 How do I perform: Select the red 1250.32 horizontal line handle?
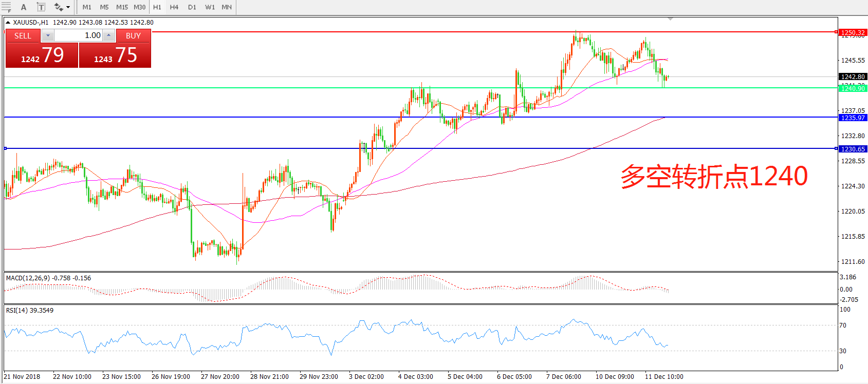(x=836, y=32)
